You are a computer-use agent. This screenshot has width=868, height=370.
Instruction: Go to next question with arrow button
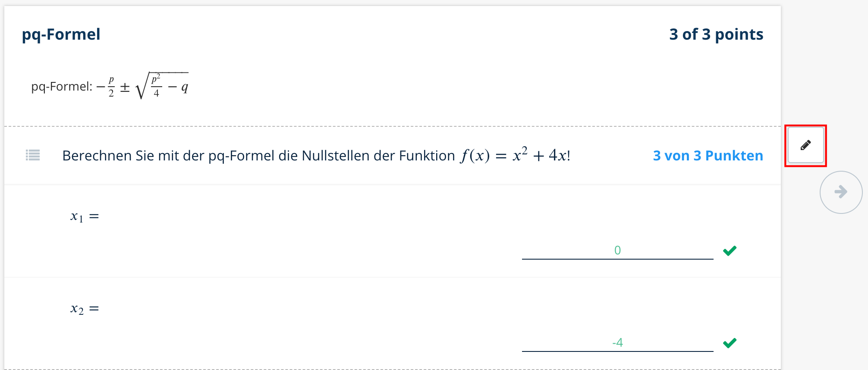[x=841, y=192]
